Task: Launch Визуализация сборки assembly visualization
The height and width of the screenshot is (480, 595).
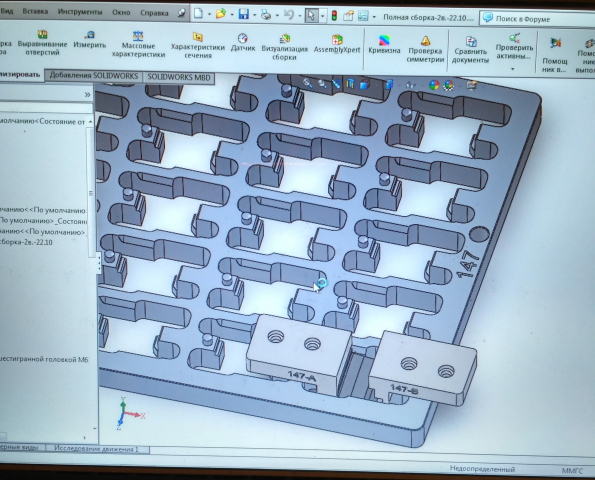Action: pyautogui.click(x=284, y=47)
